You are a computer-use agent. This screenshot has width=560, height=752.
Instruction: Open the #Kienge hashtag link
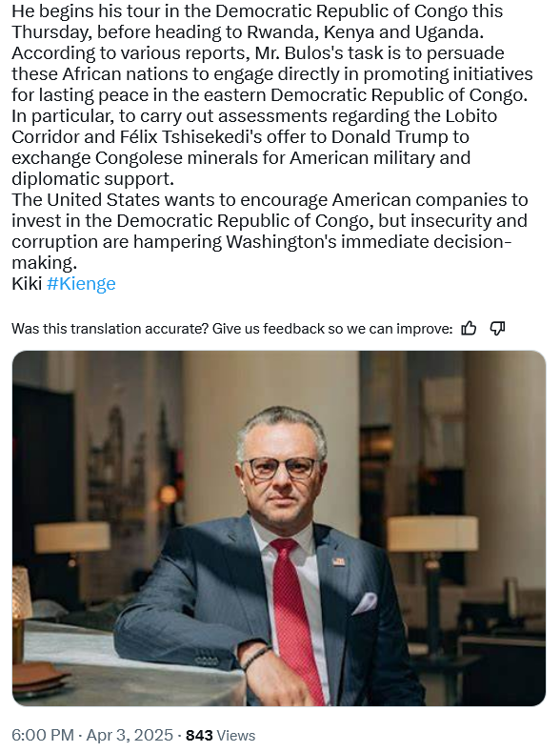(82, 283)
